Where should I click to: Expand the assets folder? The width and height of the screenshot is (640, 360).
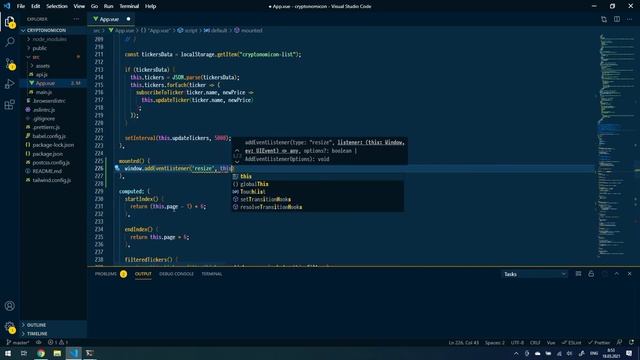point(53,66)
